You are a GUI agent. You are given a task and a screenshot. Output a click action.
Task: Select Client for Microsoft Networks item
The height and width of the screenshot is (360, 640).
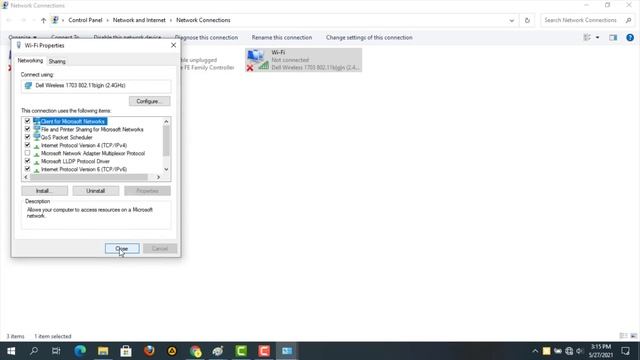pos(73,121)
